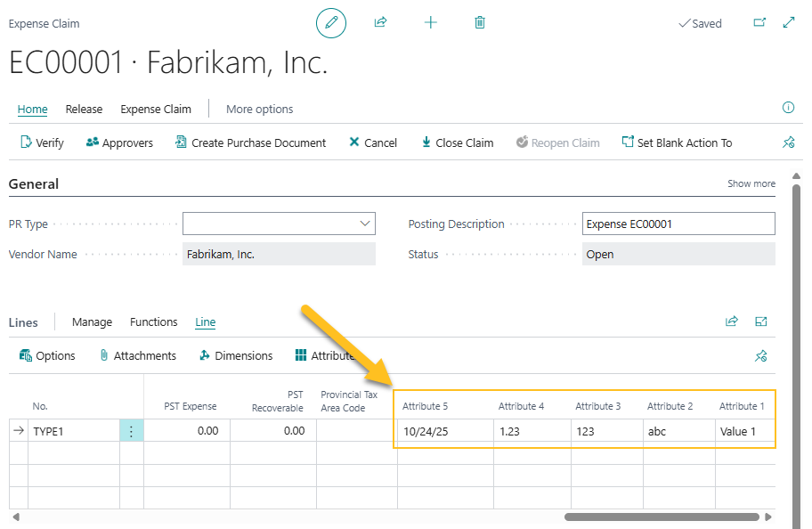Open the PR Type dropdown
812x529 pixels.
click(362, 224)
